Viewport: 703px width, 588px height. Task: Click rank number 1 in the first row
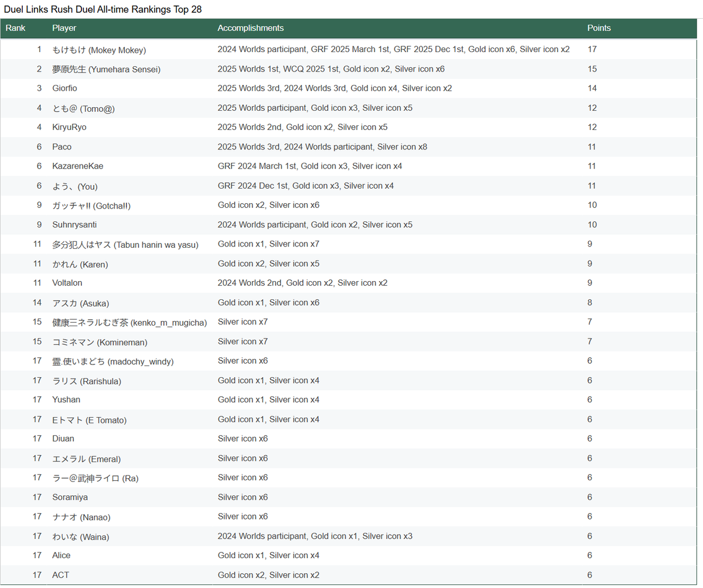[39, 49]
